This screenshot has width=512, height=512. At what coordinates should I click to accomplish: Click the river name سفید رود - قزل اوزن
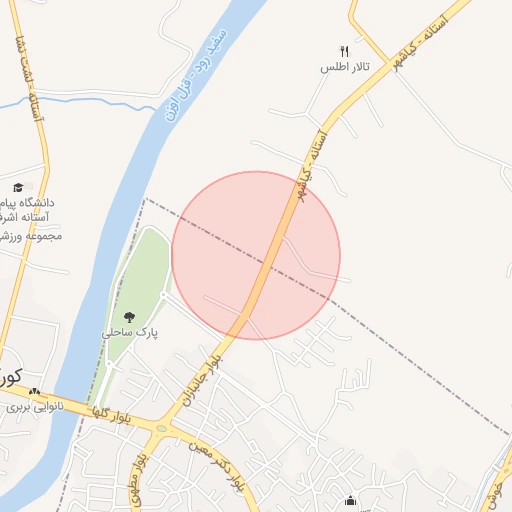pos(196,76)
